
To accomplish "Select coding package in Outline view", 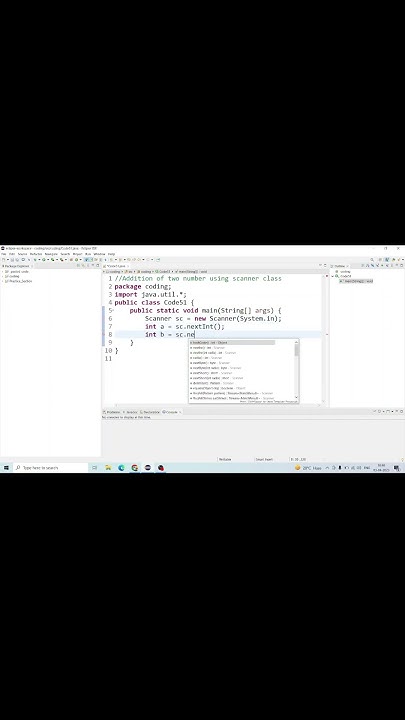I will (x=344, y=271).
